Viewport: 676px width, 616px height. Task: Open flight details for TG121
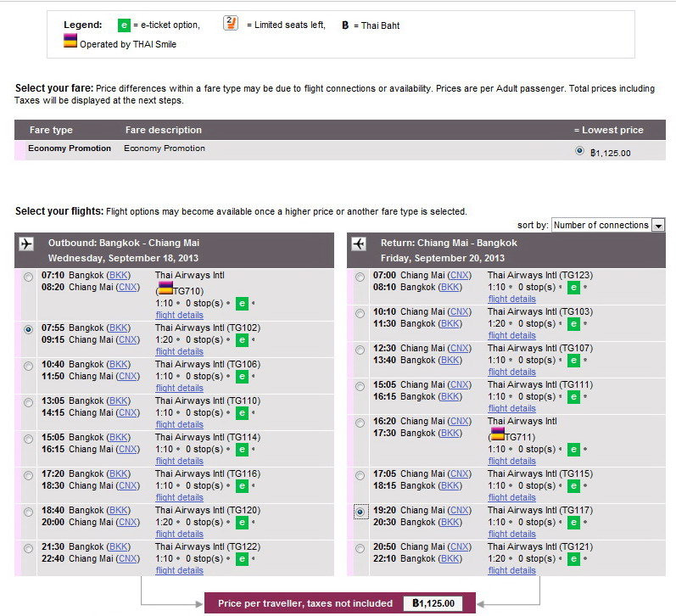[511, 571]
